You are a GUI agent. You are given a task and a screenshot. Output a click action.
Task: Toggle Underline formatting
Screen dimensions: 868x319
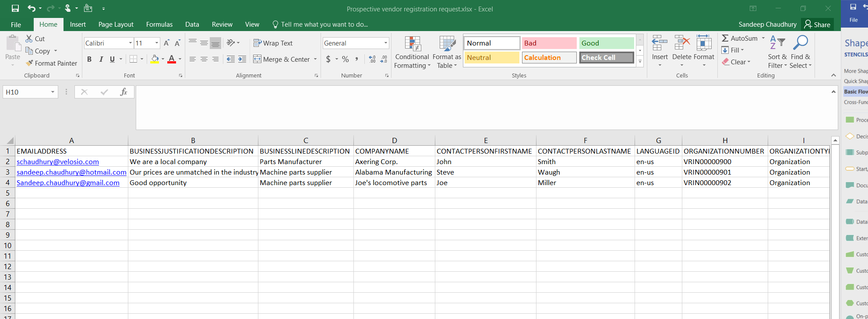pyautogui.click(x=113, y=59)
